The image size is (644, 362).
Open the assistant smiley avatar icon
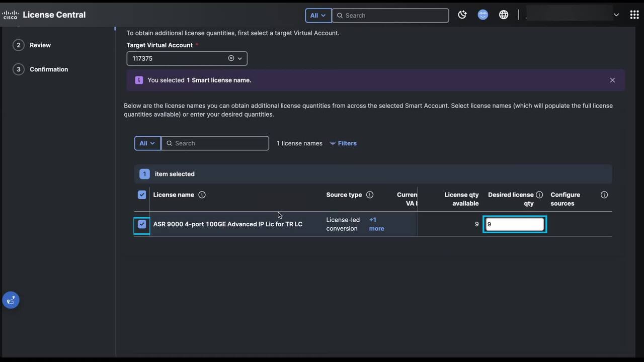click(483, 15)
